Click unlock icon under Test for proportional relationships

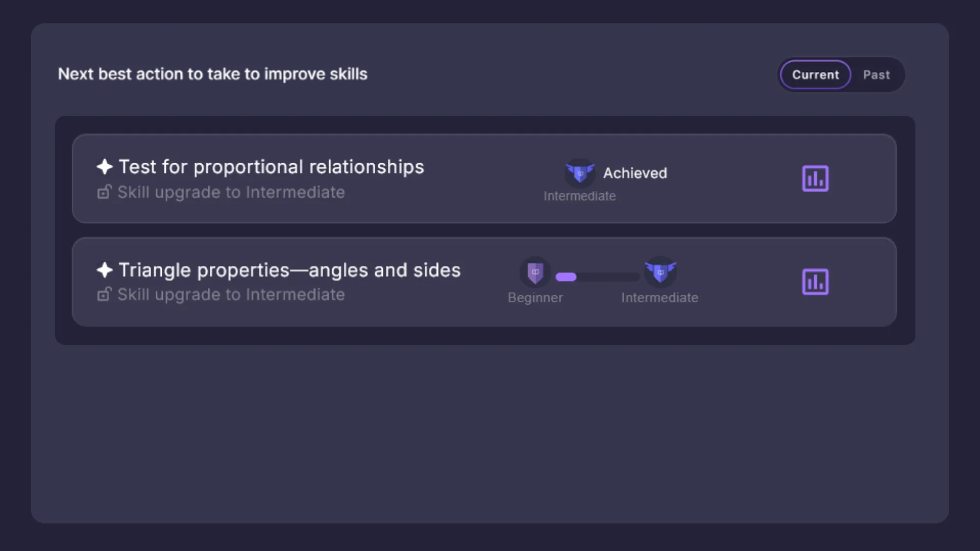pos(104,192)
